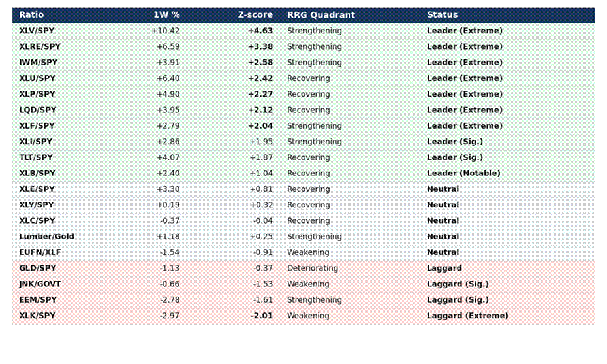The image size is (607, 364).
Task: Click the -2.01 Z-score value
Action: tap(262, 316)
